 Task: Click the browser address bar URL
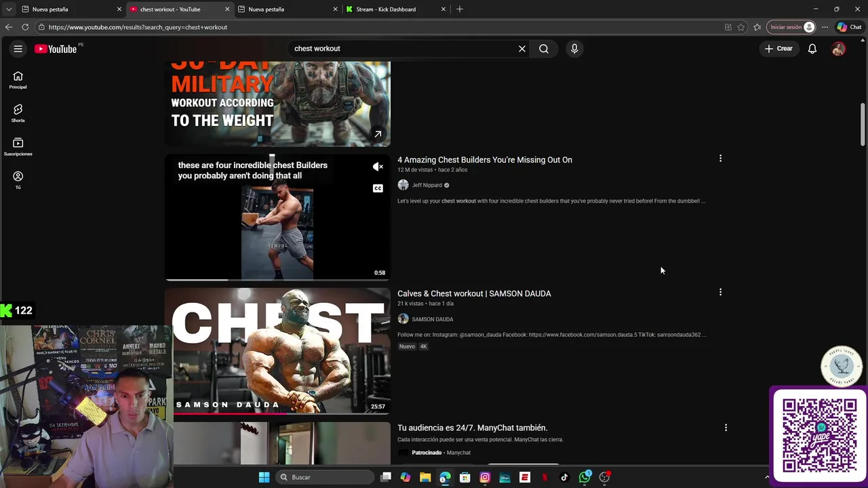[138, 27]
